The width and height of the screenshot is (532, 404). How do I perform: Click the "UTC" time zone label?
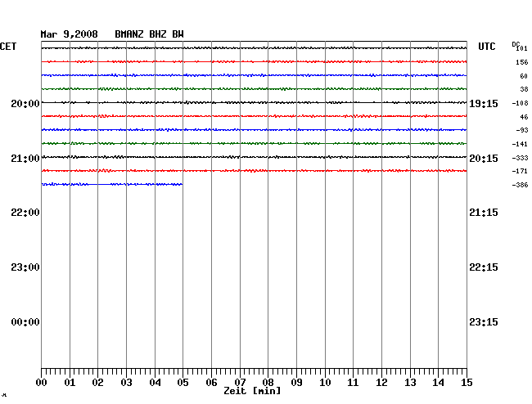click(487, 47)
